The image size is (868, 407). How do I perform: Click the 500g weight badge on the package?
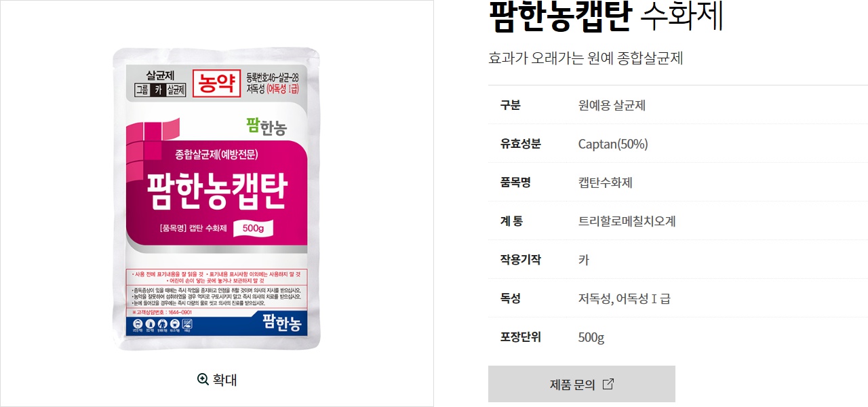(253, 229)
